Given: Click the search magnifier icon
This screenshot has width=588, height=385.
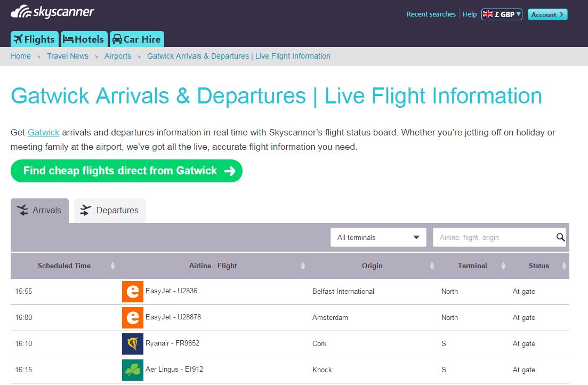Looking at the screenshot, I should [x=560, y=238].
